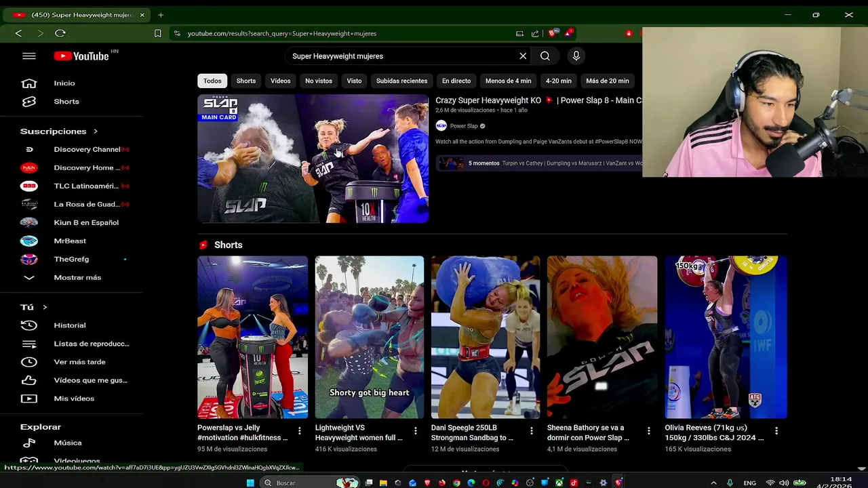Select the Menos de 4 min chip

tap(509, 81)
